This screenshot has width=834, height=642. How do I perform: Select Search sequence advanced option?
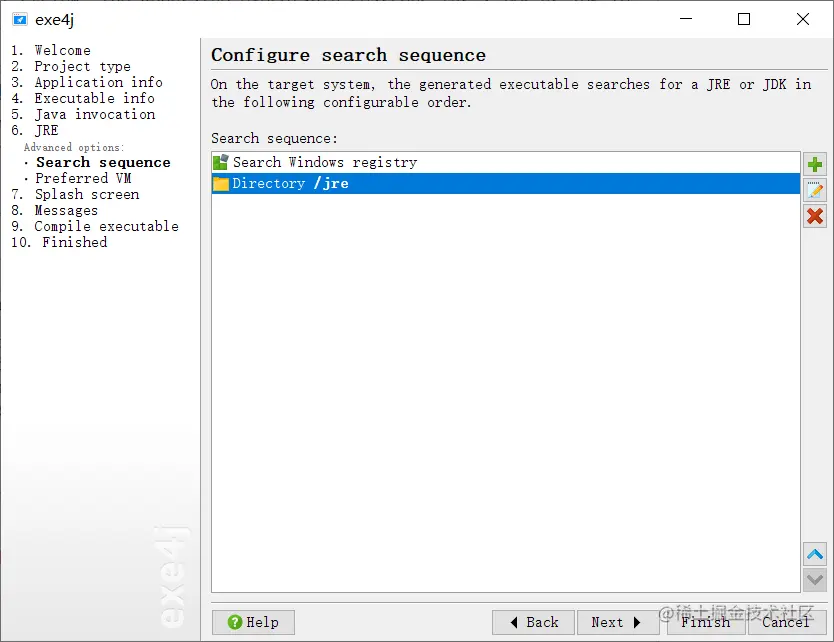[x=103, y=162]
